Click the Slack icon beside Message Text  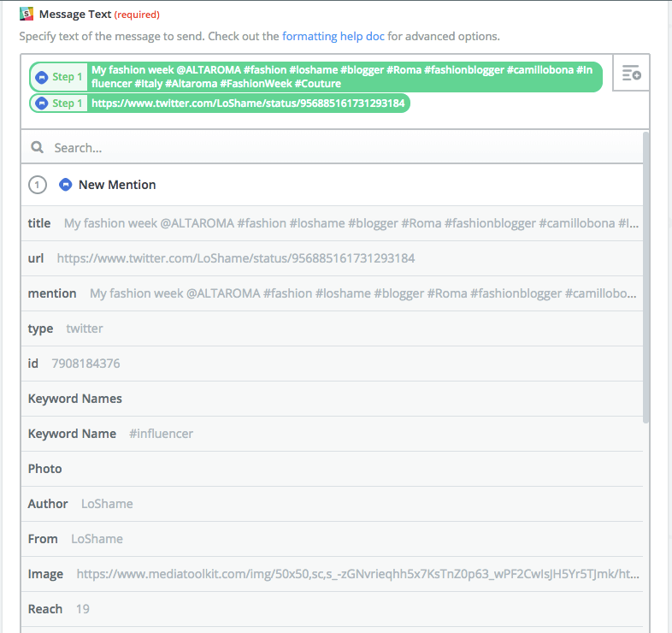click(27, 15)
